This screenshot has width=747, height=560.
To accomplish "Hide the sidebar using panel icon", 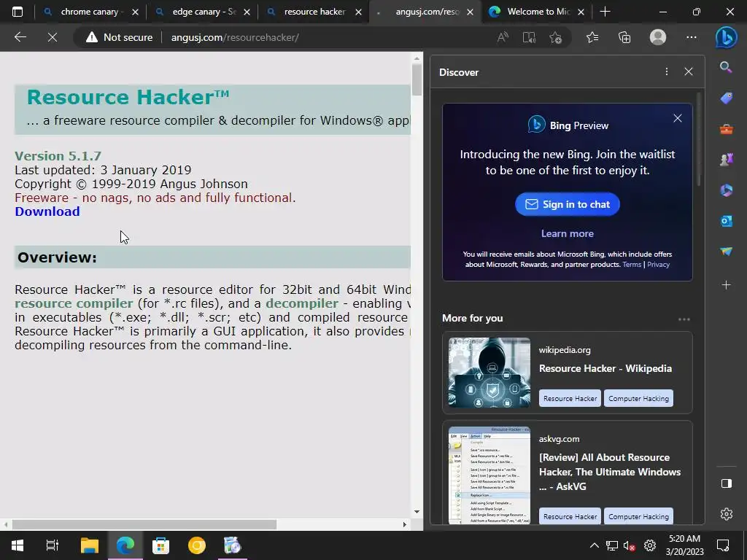I will 726,483.
